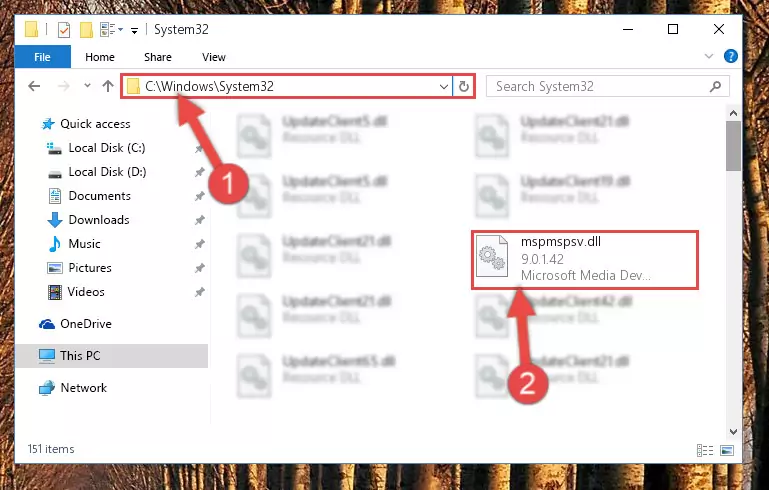Go forward with the right arrow
769x490 pixels.
pyautogui.click(x=64, y=86)
